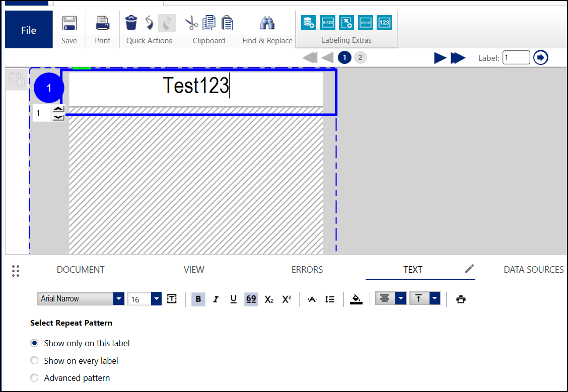Toggle Italic formatting
This screenshot has height=392, width=568.
click(216, 299)
